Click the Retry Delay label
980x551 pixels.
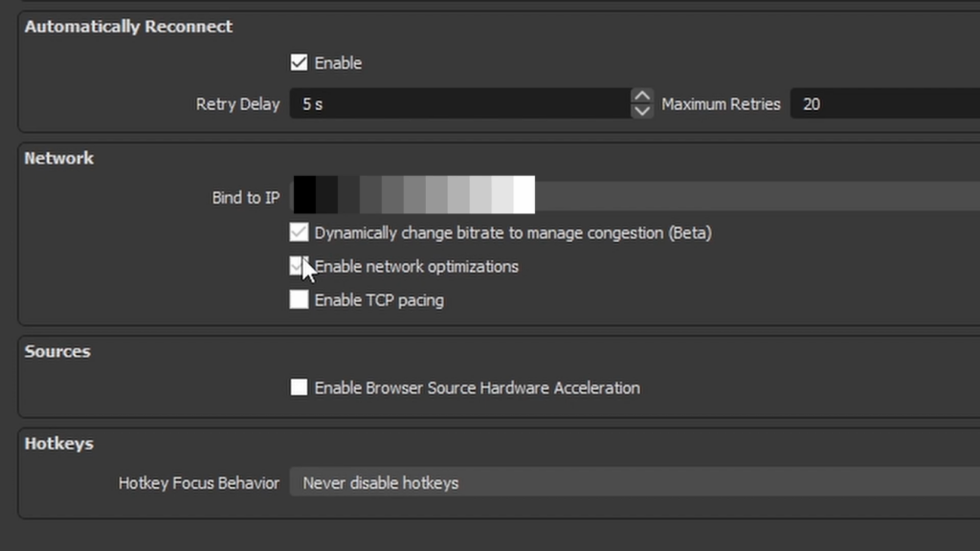(x=237, y=104)
